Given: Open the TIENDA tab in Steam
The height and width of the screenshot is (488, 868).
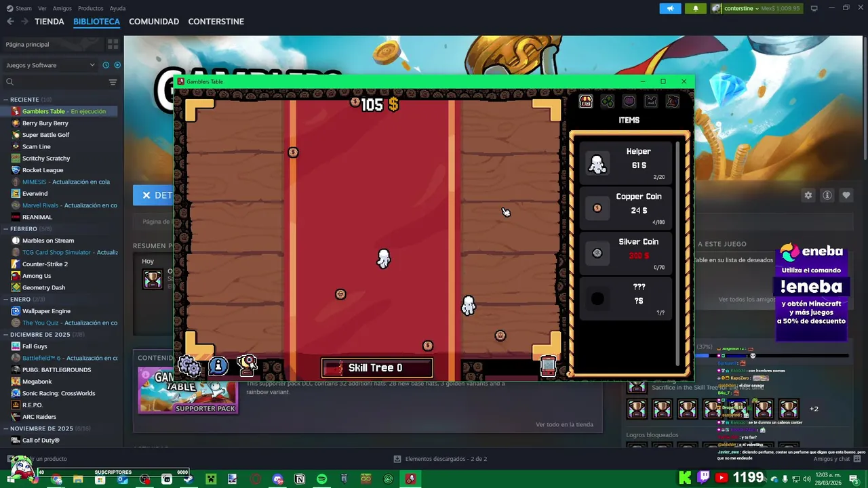Looking at the screenshot, I should click(x=50, y=22).
